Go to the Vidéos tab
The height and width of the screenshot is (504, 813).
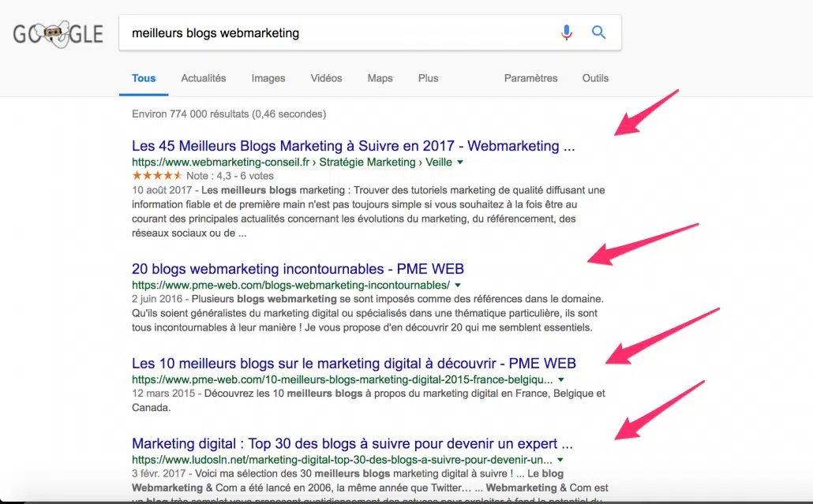tap(326, 78)
